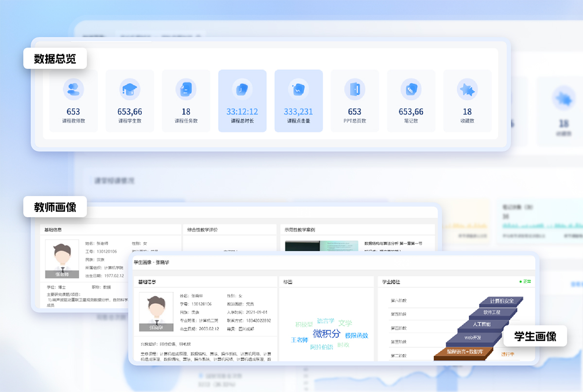This screenshot has height=392, width=583.
Task: Select the 教师画像 label
Action: click(x=55, y=207)
